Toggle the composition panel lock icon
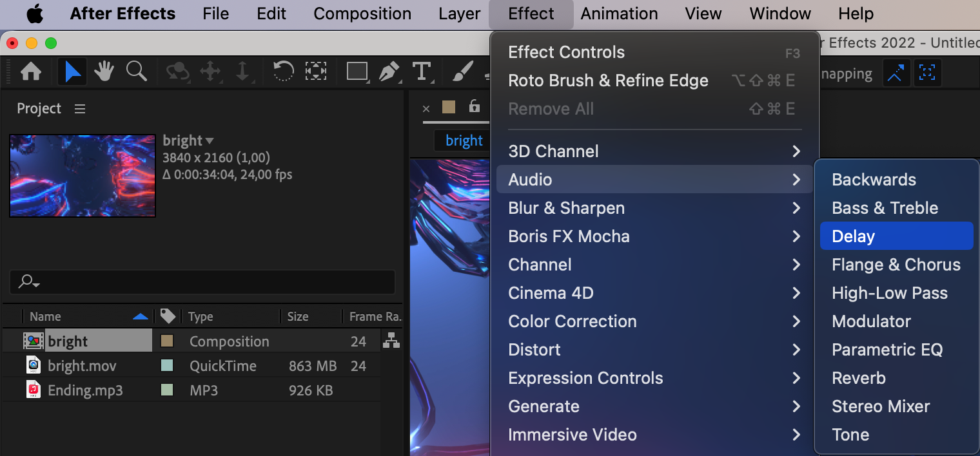Viewport: 980px width, 456px height. point(475,107)
